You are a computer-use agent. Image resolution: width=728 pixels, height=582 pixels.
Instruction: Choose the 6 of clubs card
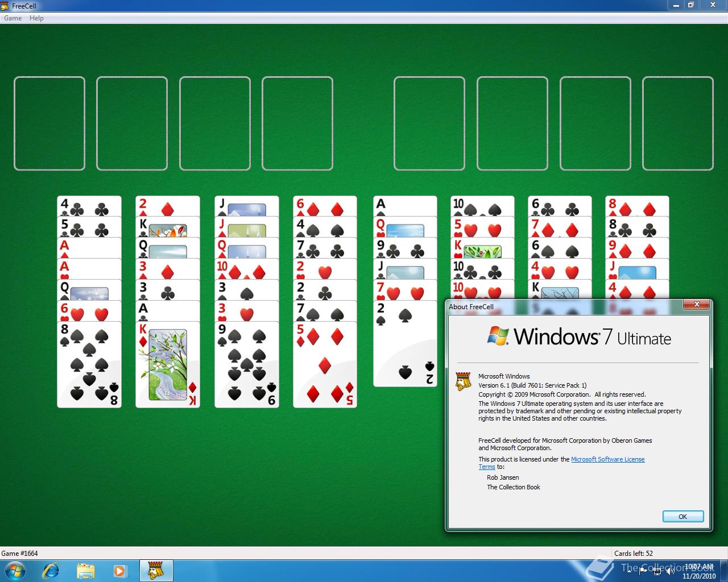(x=560, y=206)
